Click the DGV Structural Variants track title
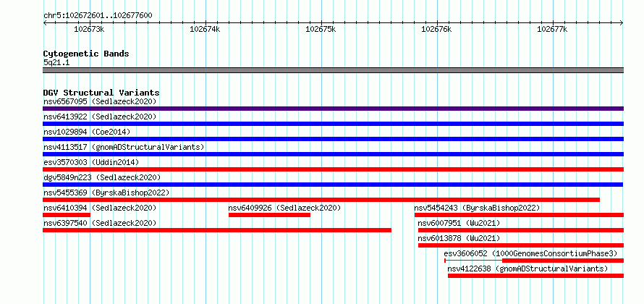Screen dimensions: 644x304 [x=101, y=93]
